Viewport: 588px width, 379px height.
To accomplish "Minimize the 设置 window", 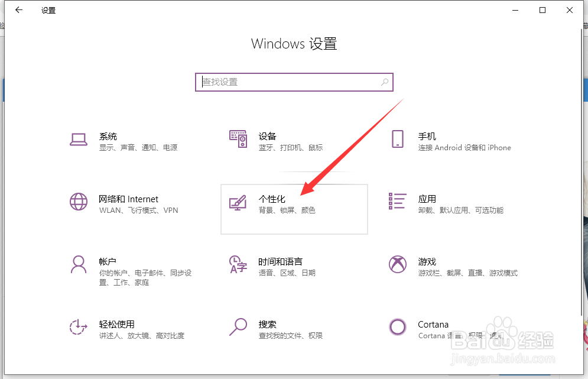I will (516, 10).
